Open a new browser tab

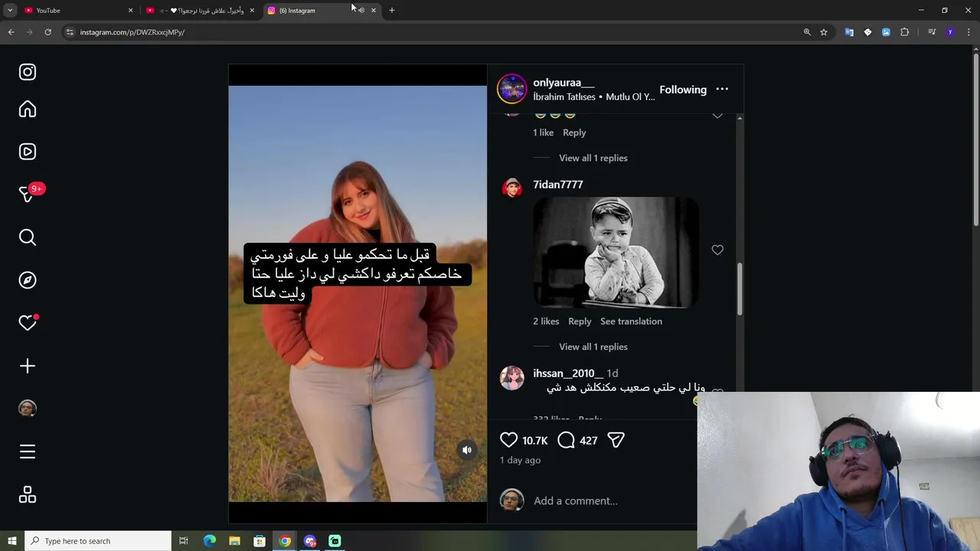[x=392, y=10]
